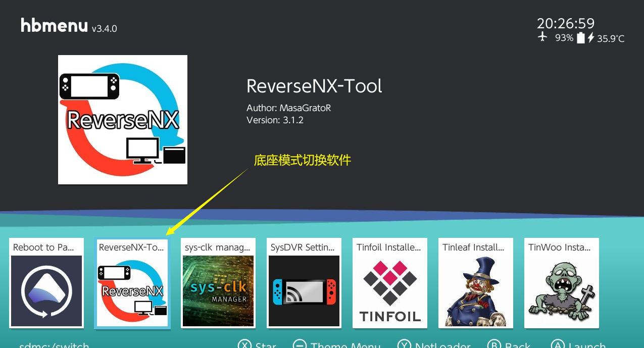Click the v3.4.0 version label
This screenshot has width=644, height=348.
(x=105, y=29)
